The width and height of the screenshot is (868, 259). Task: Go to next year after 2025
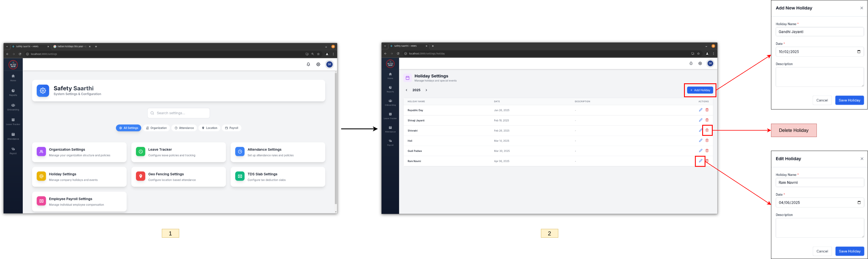point(426,90)
